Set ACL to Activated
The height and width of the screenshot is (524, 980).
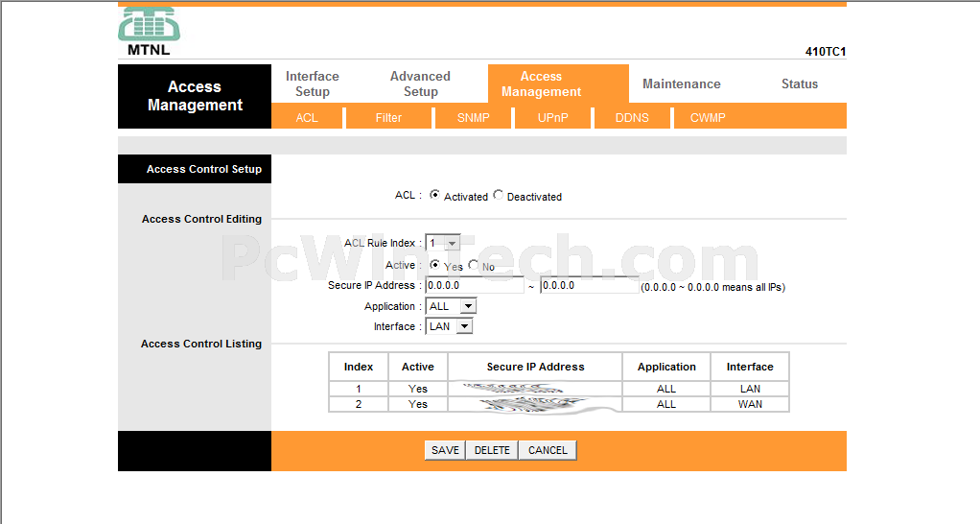pos(434,195)
